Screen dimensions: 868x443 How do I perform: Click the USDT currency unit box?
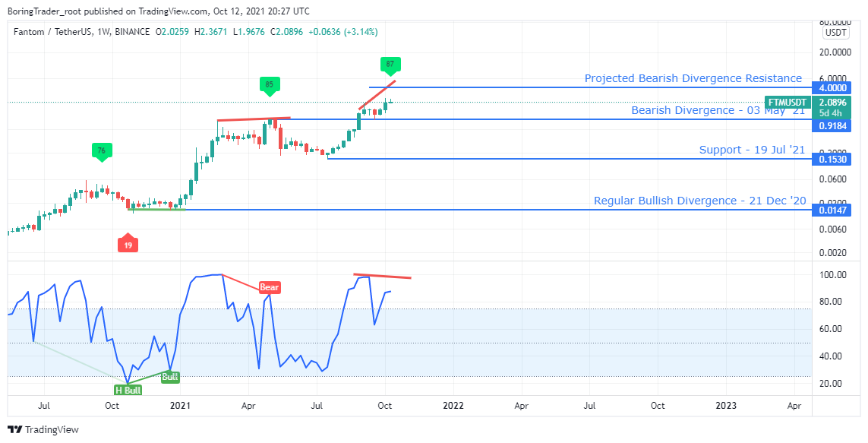[x=836, y=33]
